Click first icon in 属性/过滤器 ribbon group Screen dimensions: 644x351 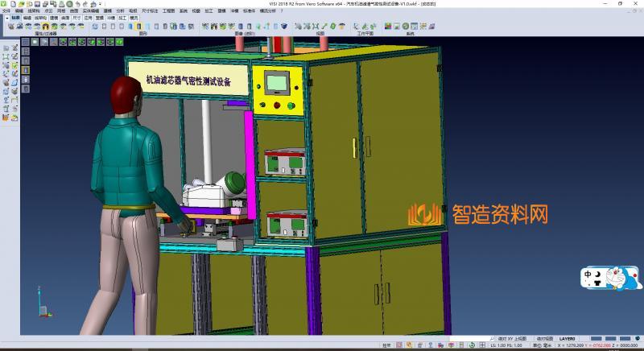(x=10, y=27)
